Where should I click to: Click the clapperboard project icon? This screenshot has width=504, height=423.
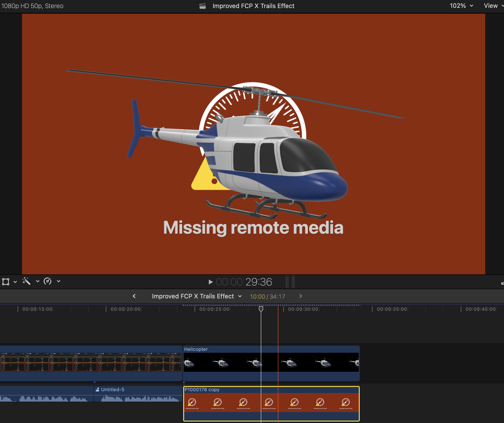point(203,6)
